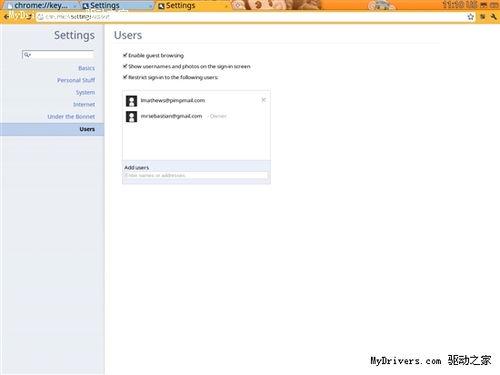
Task: Open the battery status indicator
Action: (494, 5)
